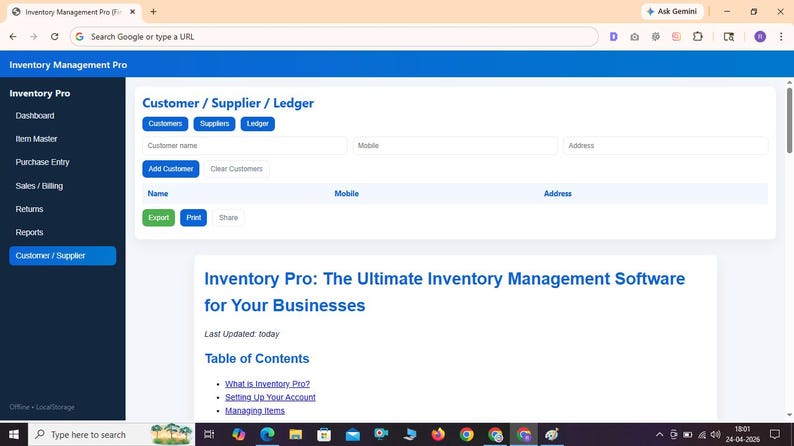Click the Ask Gemini button
794x446 pixels.
(x=672, y=11)
